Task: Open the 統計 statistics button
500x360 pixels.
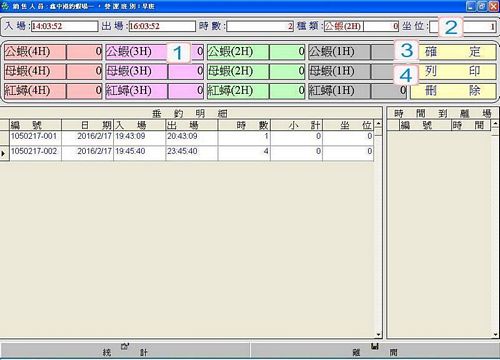Action: point(125,350)
